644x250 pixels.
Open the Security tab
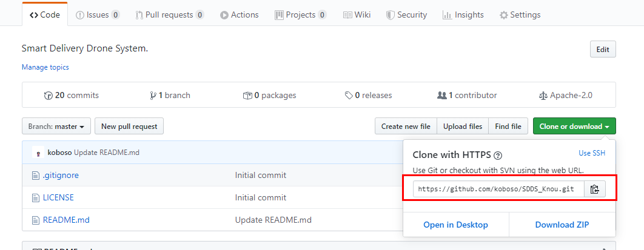tap(407, 15)
